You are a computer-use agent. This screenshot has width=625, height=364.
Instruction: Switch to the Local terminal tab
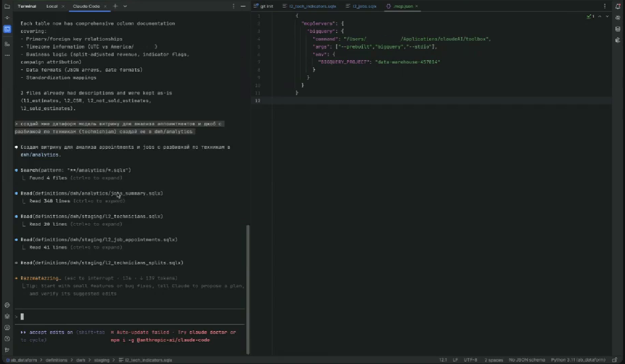pyautogui.click(x=52, y=6)
